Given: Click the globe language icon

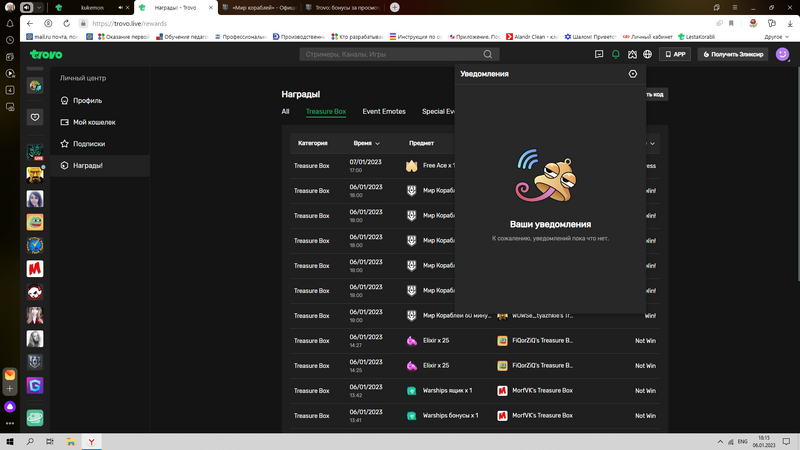Looking at the screenshot, I should point(648,54).
